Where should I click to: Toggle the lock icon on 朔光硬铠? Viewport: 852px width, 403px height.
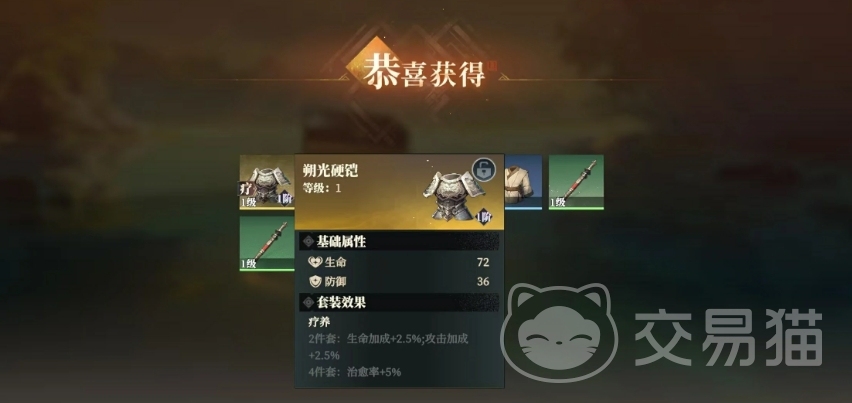tap(483, 170)
